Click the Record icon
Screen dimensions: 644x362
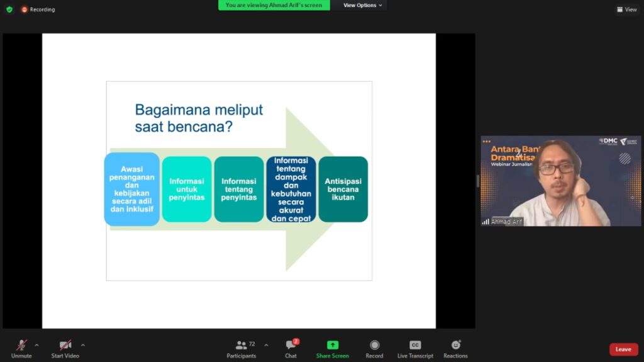374,346
